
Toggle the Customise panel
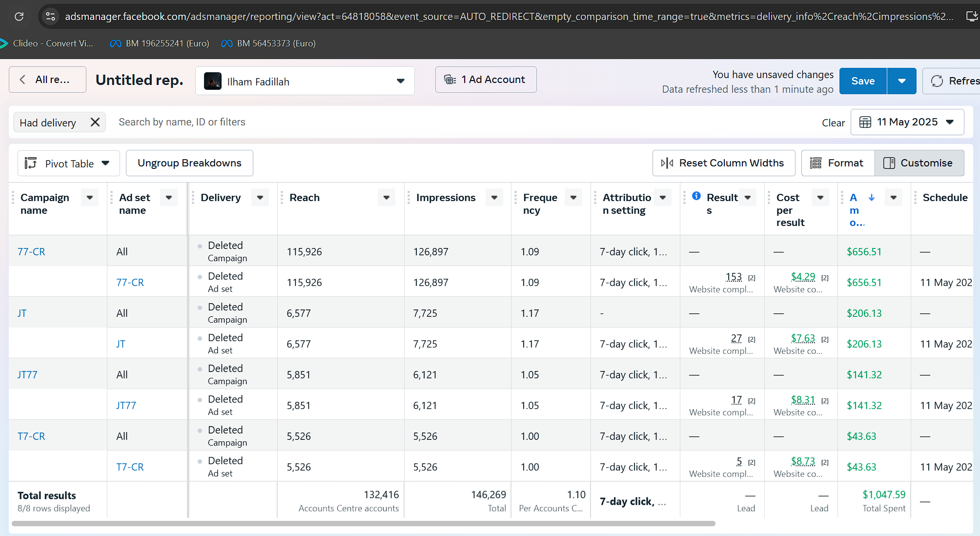919,163
